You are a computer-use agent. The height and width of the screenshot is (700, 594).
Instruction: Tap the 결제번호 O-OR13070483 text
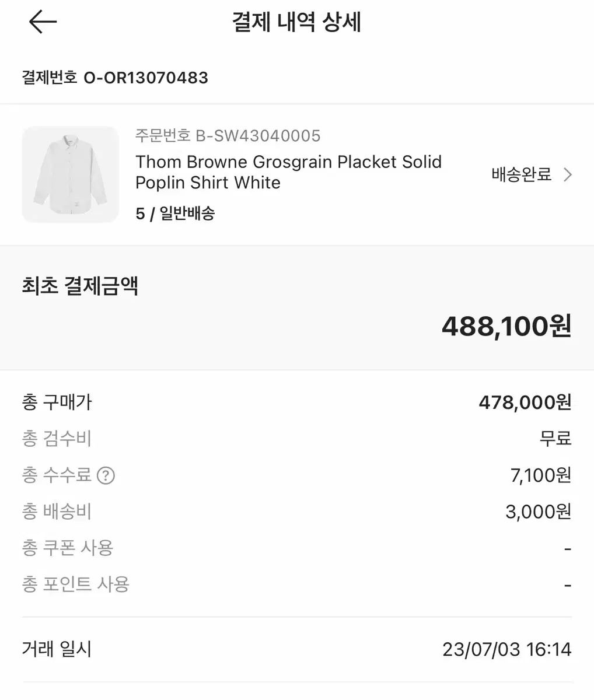click(115, 78)
